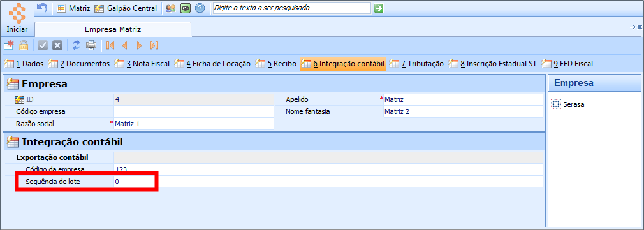Click the green search arrow button
644x230 pixels.
[379, 8]
